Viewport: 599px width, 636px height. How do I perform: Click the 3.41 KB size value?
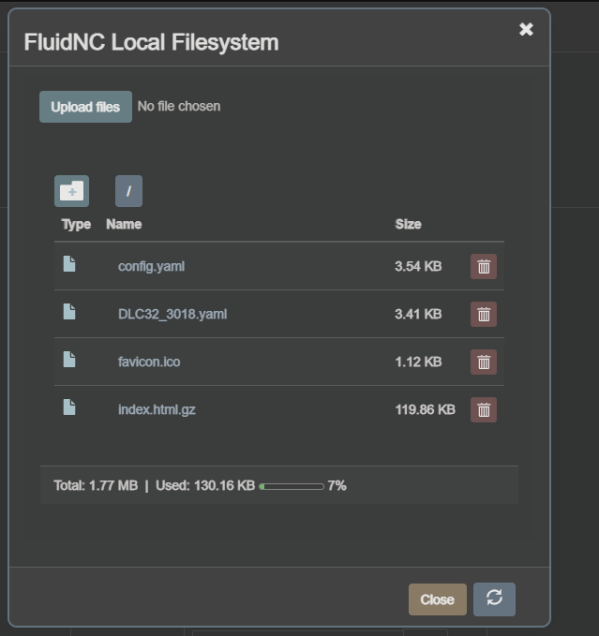pos(418,314)
